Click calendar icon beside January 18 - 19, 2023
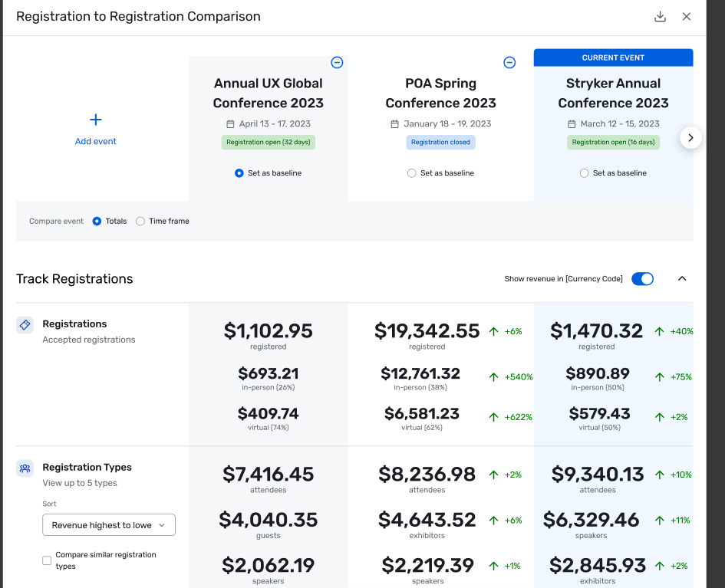This screenshot has height=588, width=725. click(394, 123)
